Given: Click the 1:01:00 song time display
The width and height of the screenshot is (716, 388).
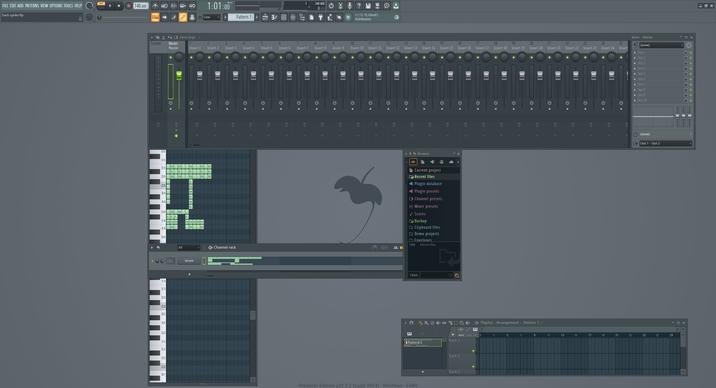Looking at the screenshot, I should 219,6.
